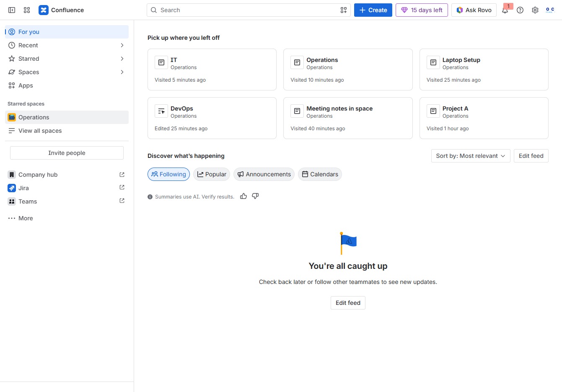Screen dimensions: 562x392
Task: Click the IT page card icon
Action: pos(161,62)
